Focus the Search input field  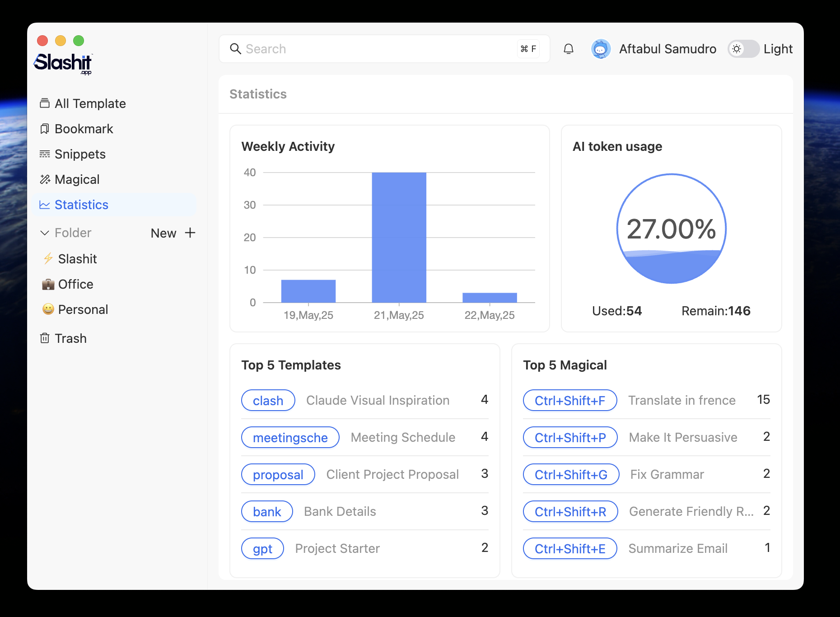[384, 49]
